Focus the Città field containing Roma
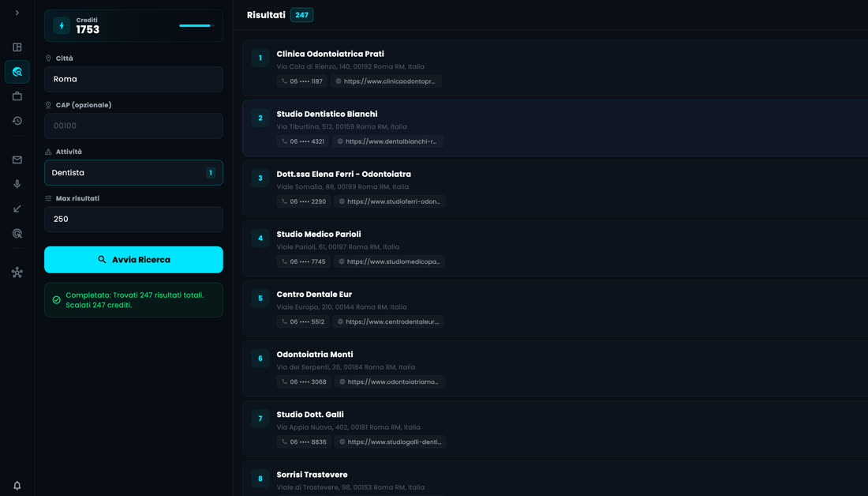Image resolution: width=868 pixels, height=496 pixels. tap(133, 79)
